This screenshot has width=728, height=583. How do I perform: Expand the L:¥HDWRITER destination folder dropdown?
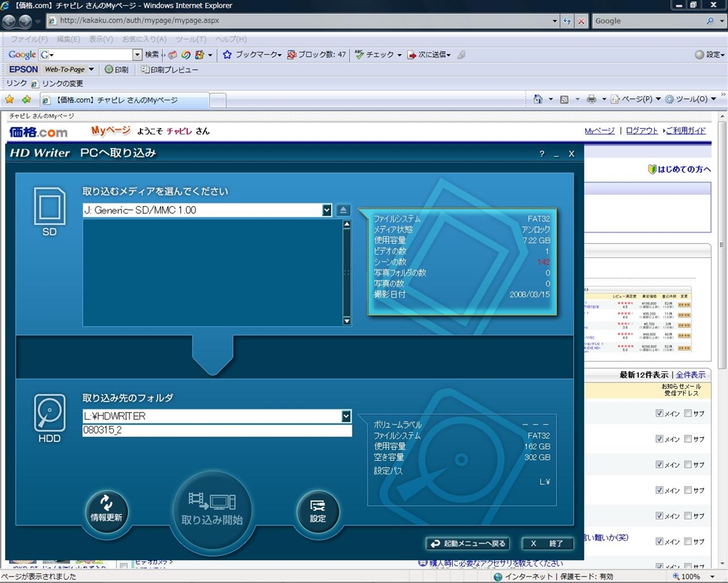click(346, 417)
